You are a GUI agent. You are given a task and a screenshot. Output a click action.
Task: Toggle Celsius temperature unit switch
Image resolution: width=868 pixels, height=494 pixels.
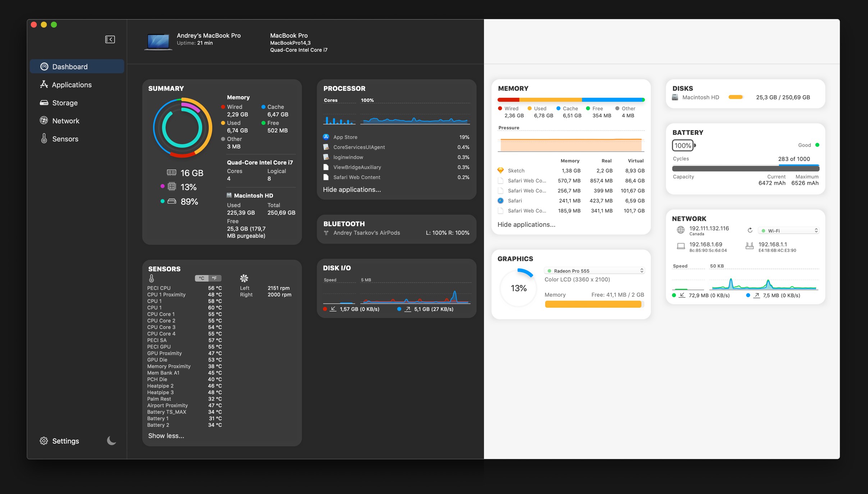coord(201,278)
